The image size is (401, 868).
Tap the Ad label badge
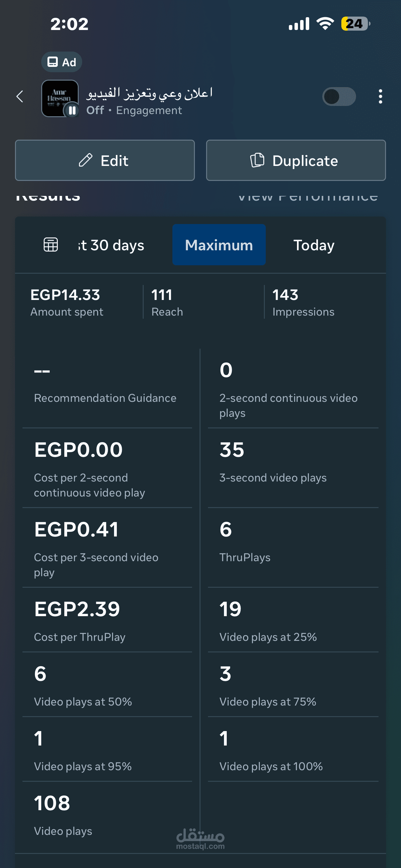pyautogui.click(x=62, y=62)
